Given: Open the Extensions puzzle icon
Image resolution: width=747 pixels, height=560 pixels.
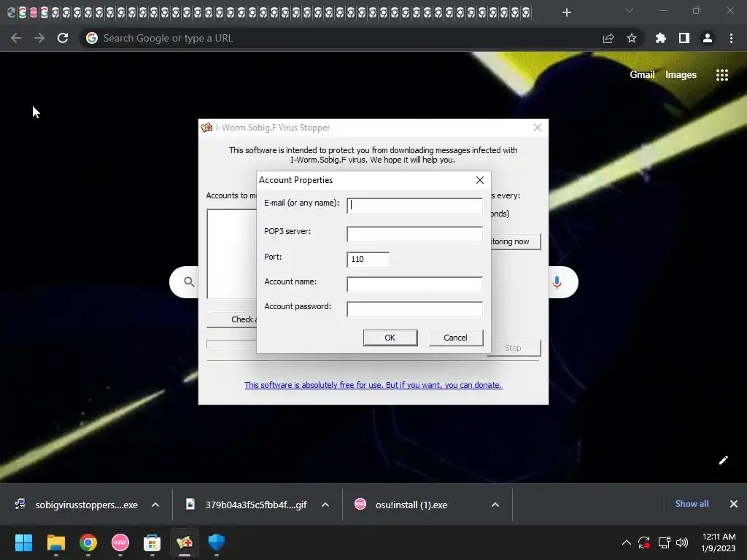Looking at the screenshot, I should pos(660,38).
